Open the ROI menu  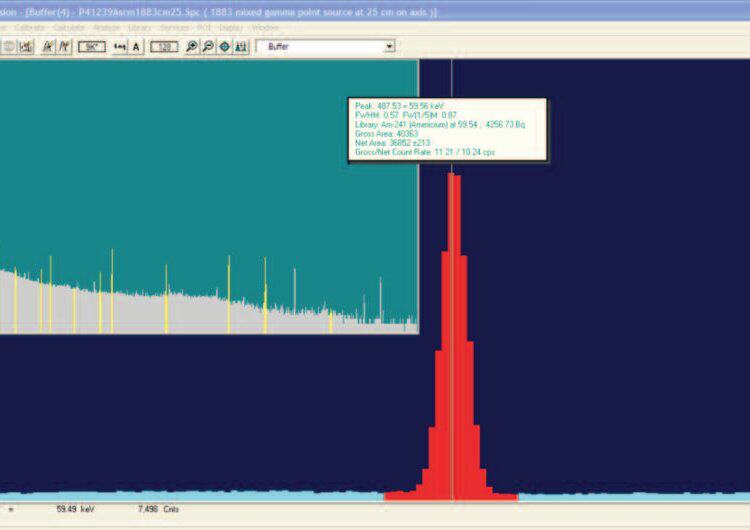204,28
